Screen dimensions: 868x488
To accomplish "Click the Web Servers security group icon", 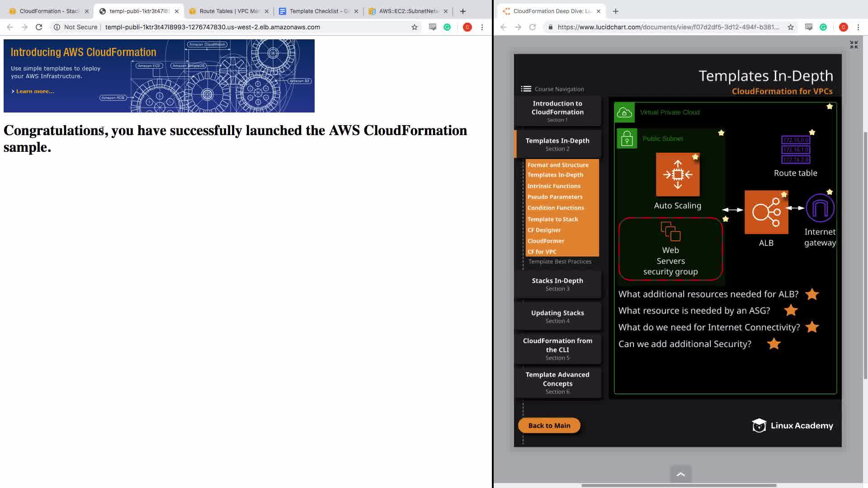I will [670, 231].
